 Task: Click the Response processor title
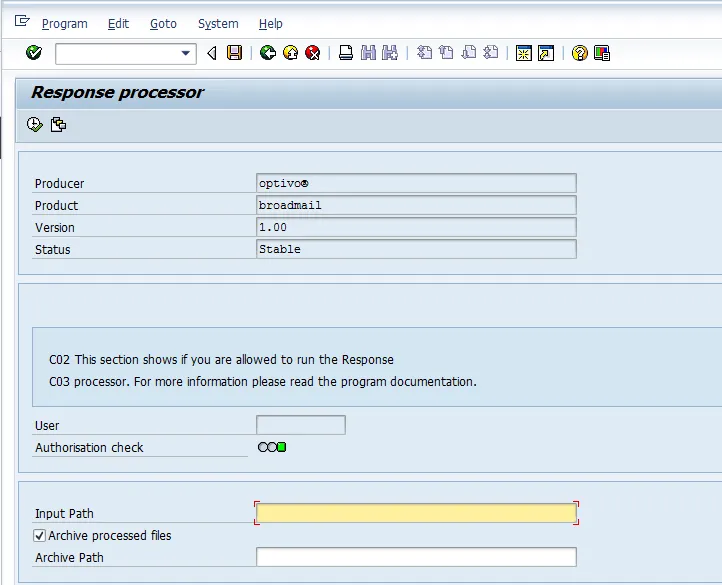click(117, 92)
